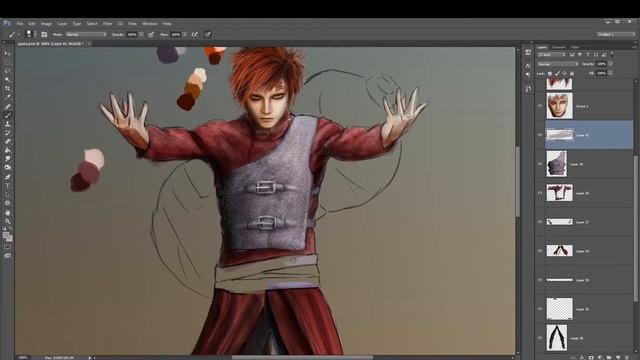Switch to the Channels tab
This screenshot has height=360, width=640.
tap(558, 47)
